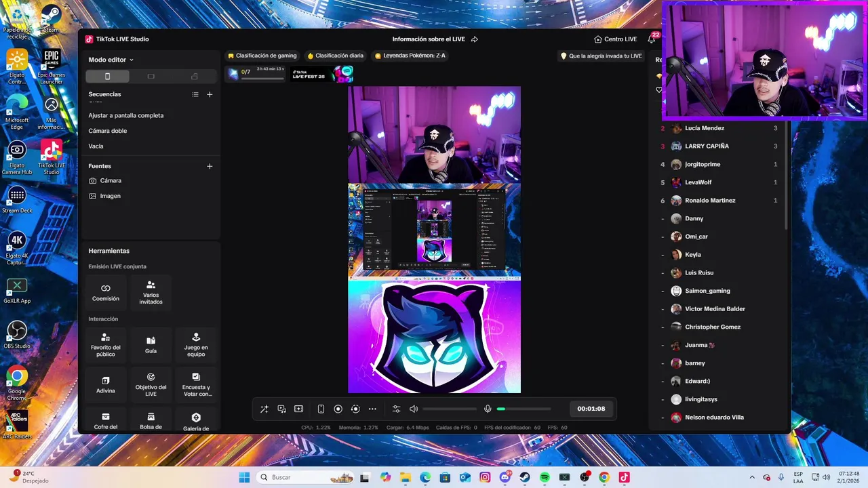
Task: Mute the microphone
Action: [487, 409]
